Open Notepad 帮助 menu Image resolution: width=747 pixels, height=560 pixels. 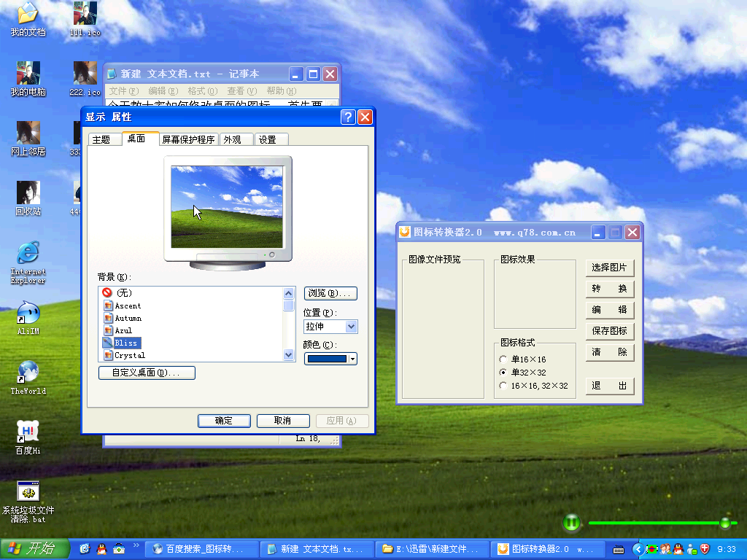pyautogui.click(x=282, y=91)
